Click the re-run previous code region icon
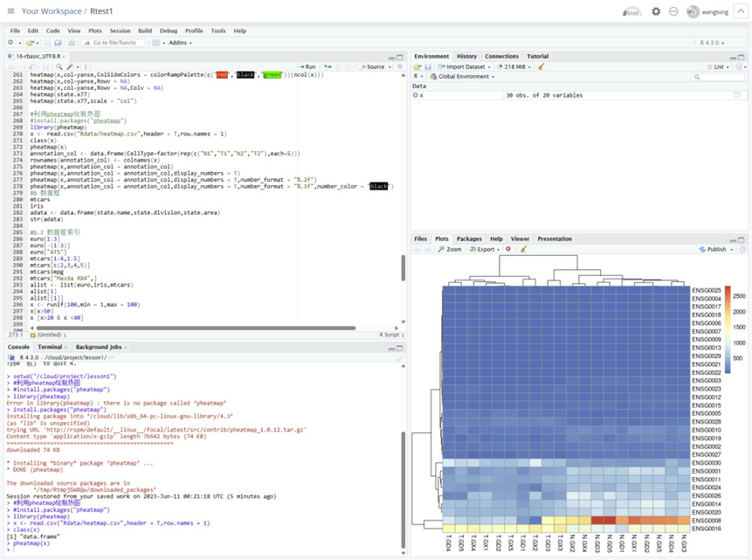752x560 pixels. [x=328, y=66]
